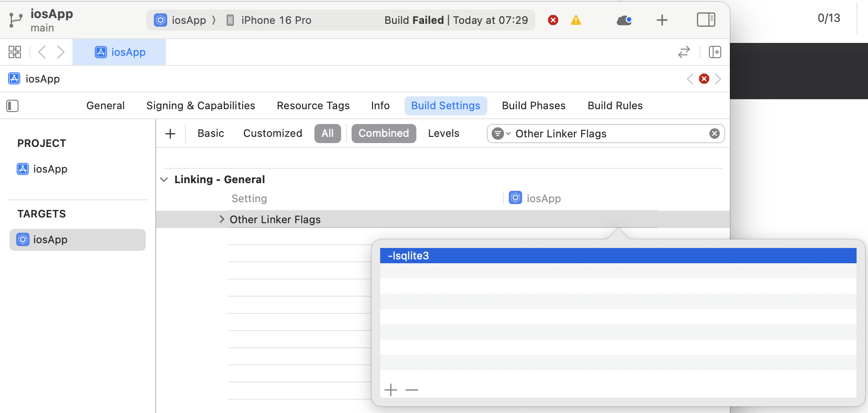Open Signing & Capabilities tab
Screen dimensions: 868x413
[x=201, y=106]
